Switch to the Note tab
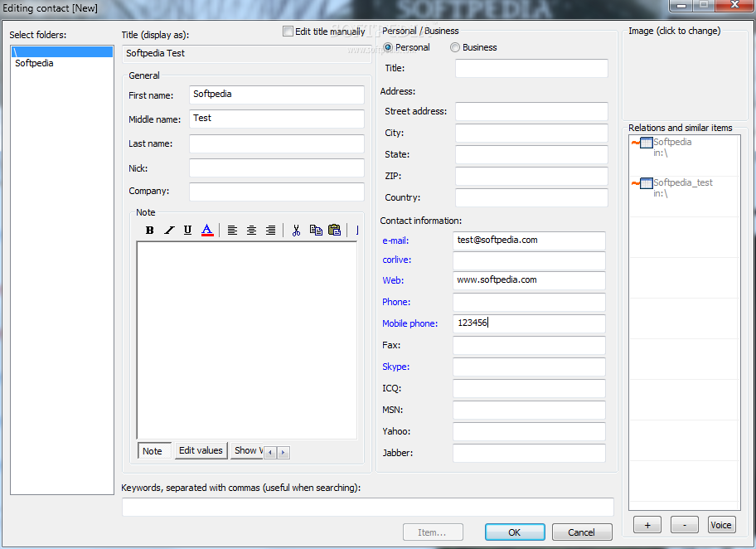756x549 pixels. click(154, 451)
